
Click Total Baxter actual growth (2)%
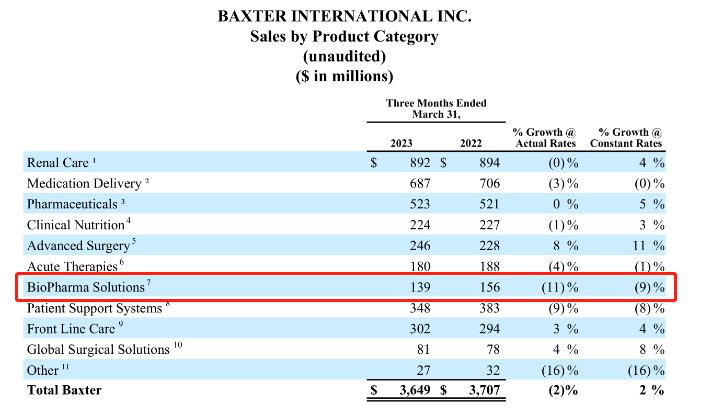point(563,390)
